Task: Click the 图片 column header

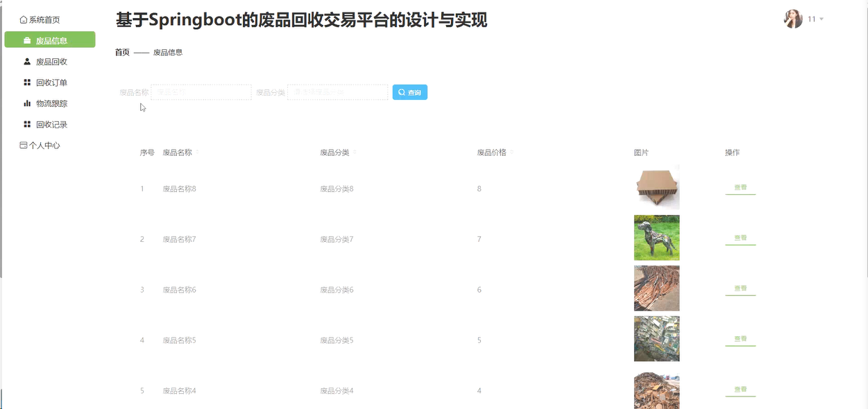Action: [x=641, y=153]
